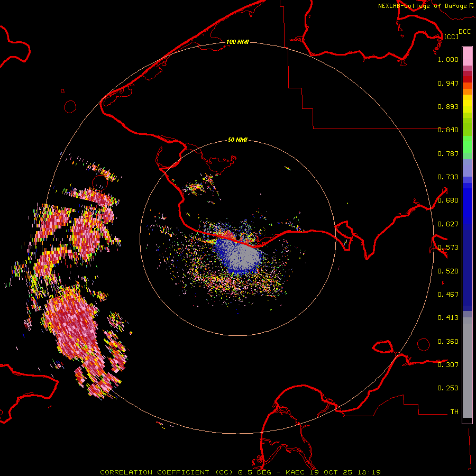Click the DCC label above the legend
This screenshot has height=476, width=476.
464,32
